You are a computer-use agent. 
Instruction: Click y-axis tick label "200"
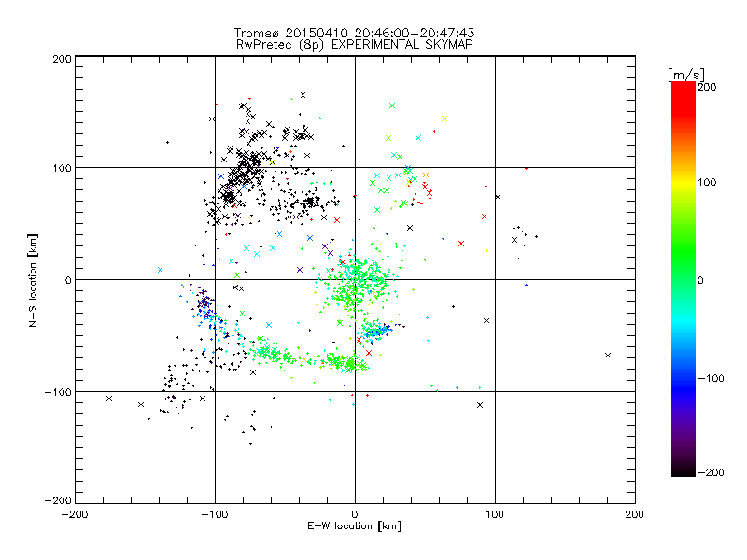click(62, 59)
